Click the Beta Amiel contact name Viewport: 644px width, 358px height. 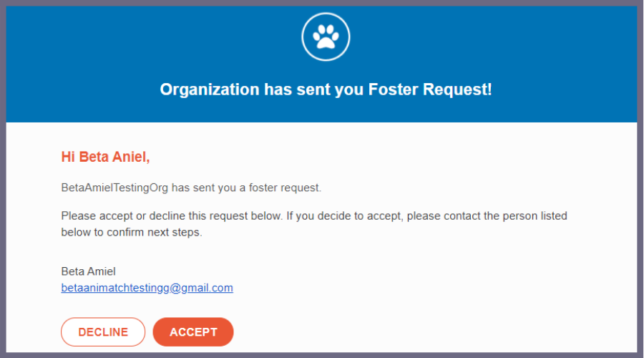click(x=88, y=271)
